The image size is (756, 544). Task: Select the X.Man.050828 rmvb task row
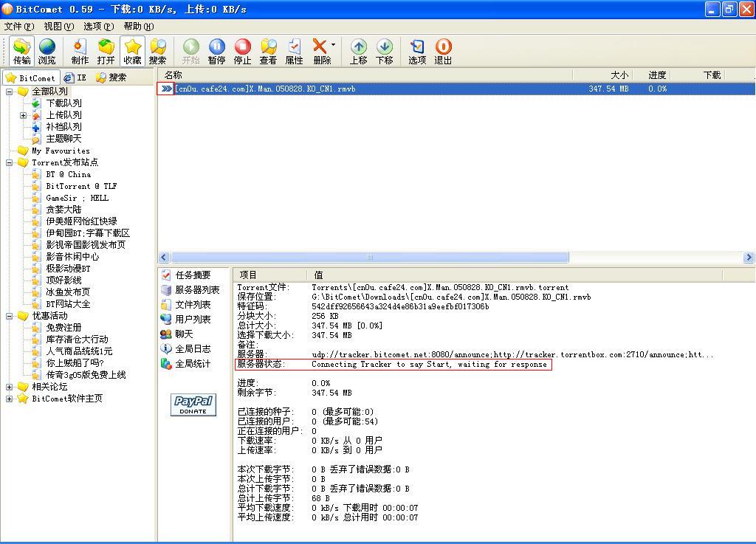(456, 89)
